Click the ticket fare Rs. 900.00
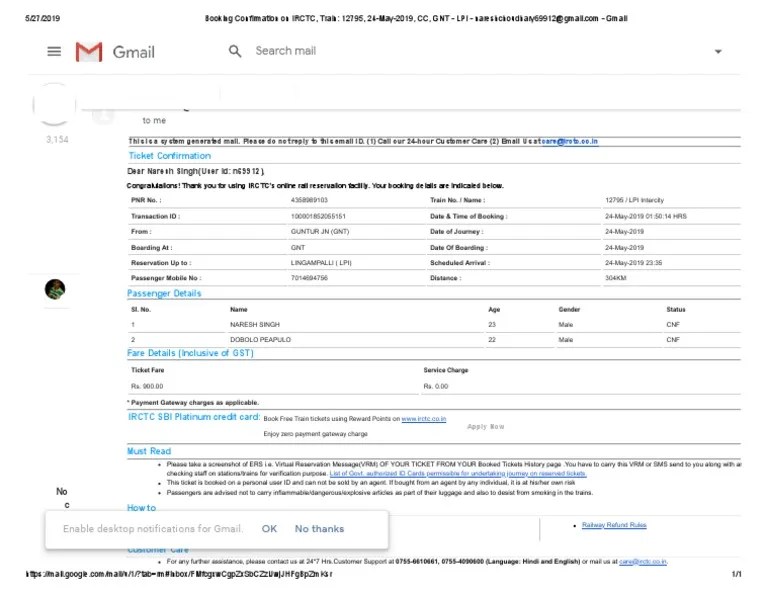The height and width of the screenshot is (594, 768). point(147,386)
